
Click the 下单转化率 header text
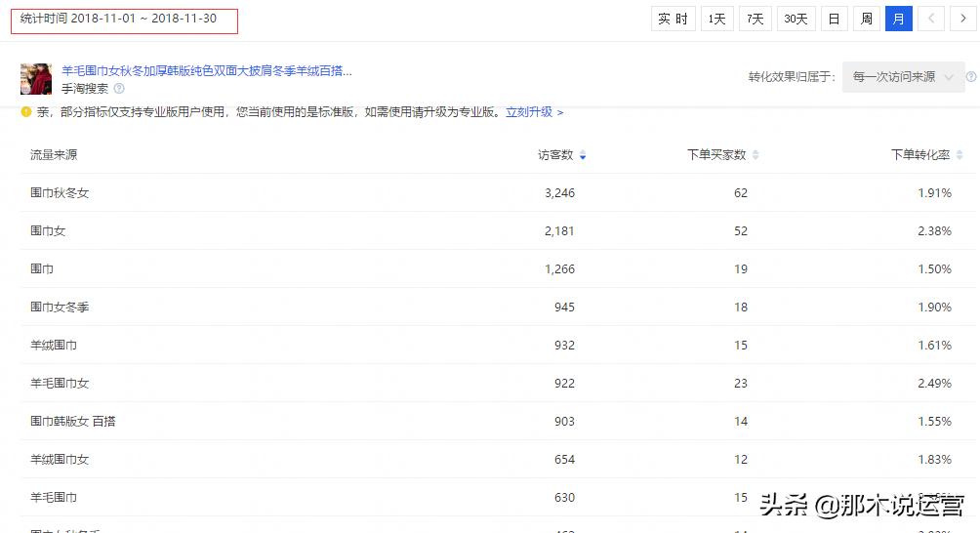click(920, 155)
